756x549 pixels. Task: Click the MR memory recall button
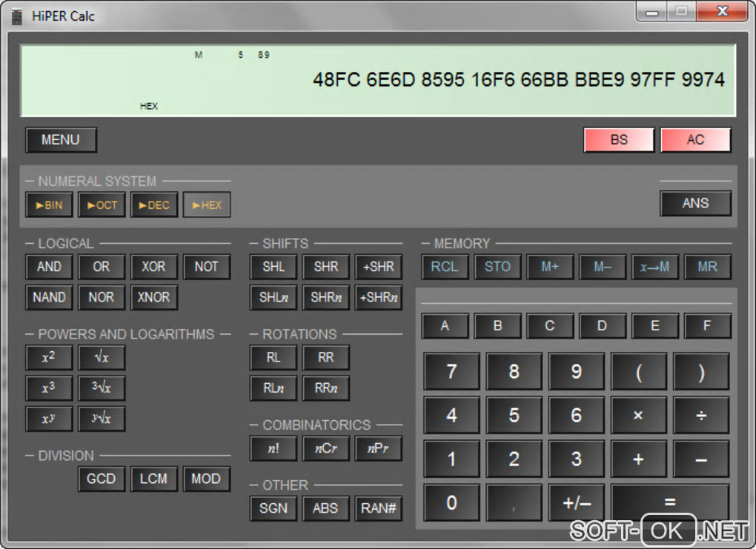point(708,267)
